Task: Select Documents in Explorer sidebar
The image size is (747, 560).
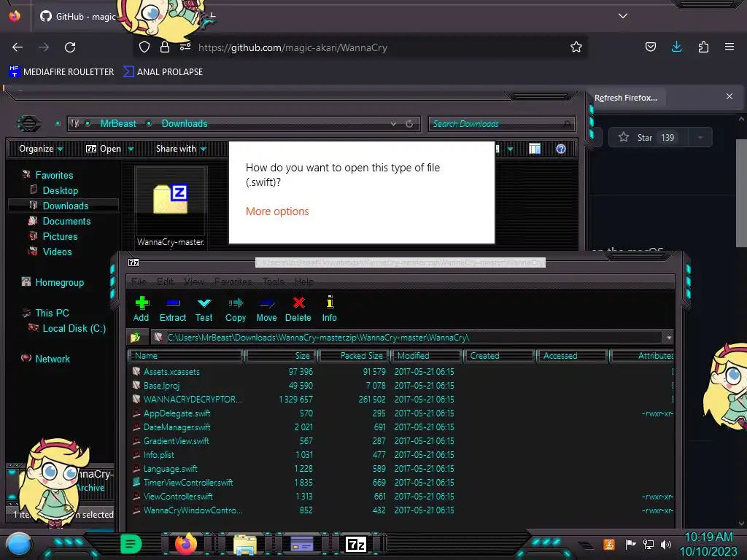Action: pos(66,222)
